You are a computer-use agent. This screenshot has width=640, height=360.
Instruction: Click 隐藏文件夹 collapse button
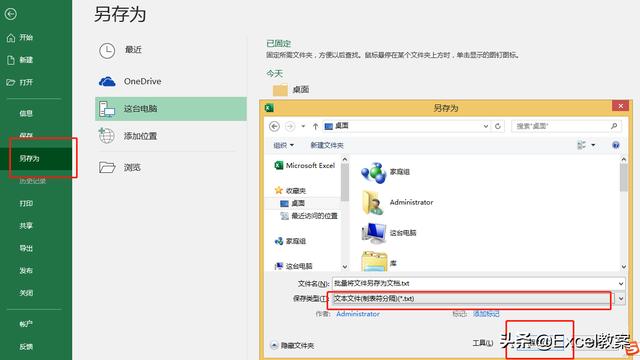(293, 345)
